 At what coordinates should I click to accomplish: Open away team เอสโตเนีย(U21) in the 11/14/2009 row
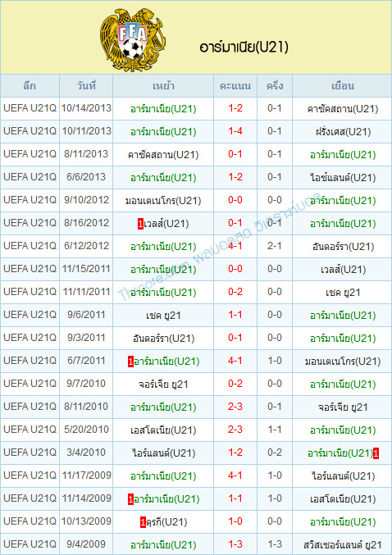(x=343, y=499)
